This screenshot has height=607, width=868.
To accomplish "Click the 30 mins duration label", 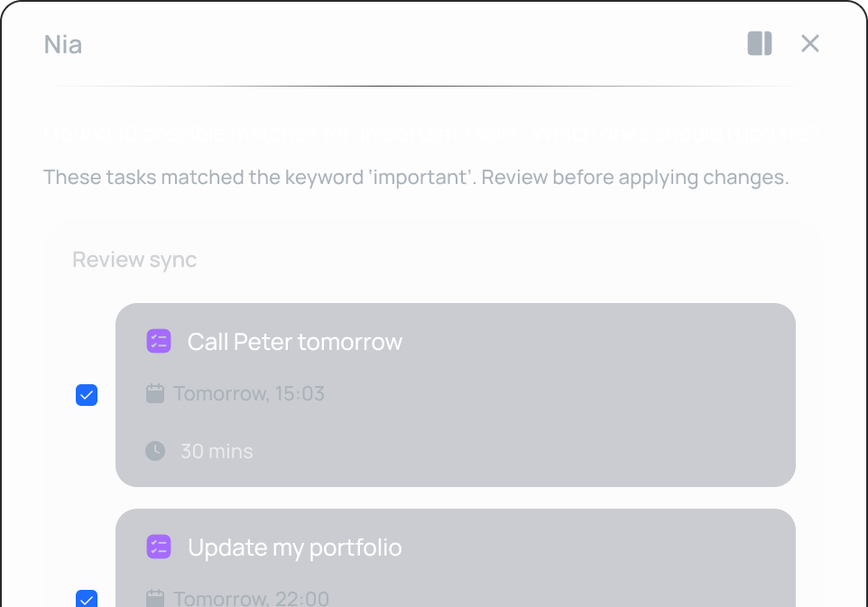I will click(217, 451).
